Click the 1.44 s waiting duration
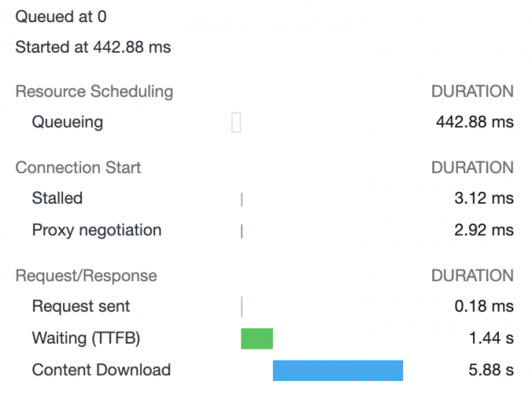 point(491,338)
